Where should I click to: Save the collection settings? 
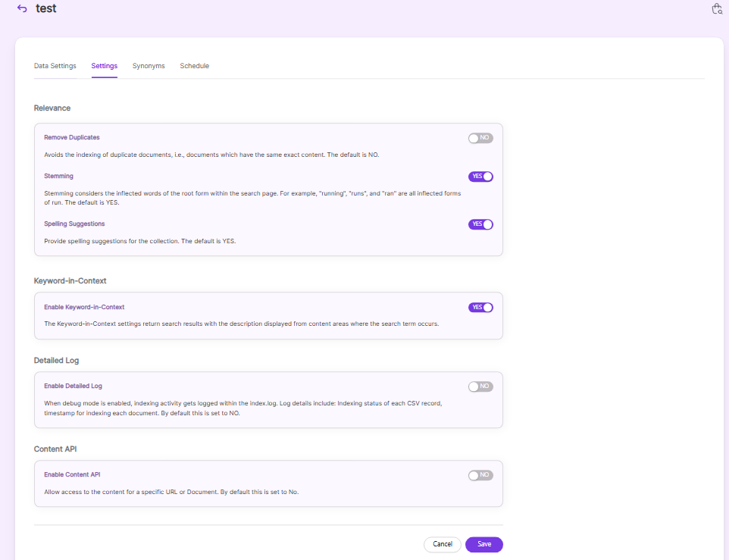tap(484, 544)
